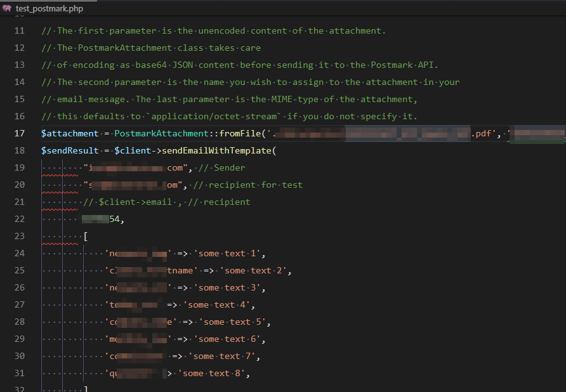Click comment about application/octet-stream default
This screenshot has width=566, height=392.
click(230, 116)
